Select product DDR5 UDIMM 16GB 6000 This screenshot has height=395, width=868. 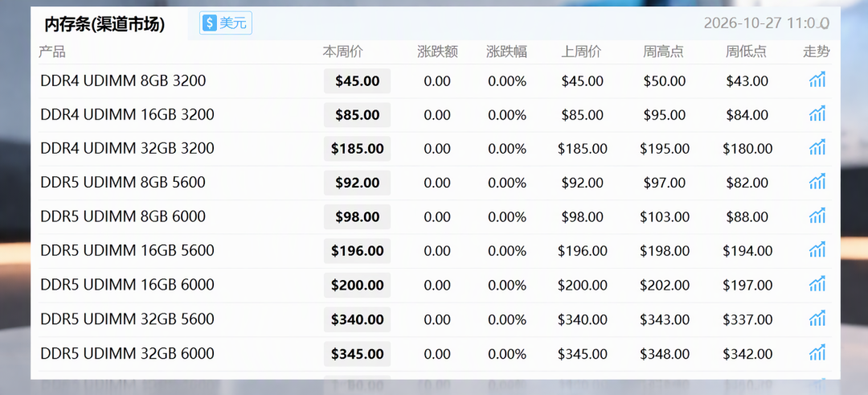(x=127, y=285)
